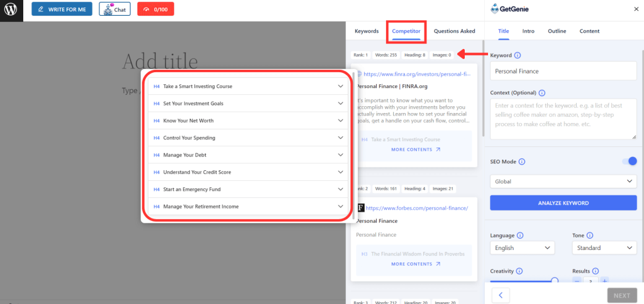
Task: Click the Context text area
Action: point(563,119)
